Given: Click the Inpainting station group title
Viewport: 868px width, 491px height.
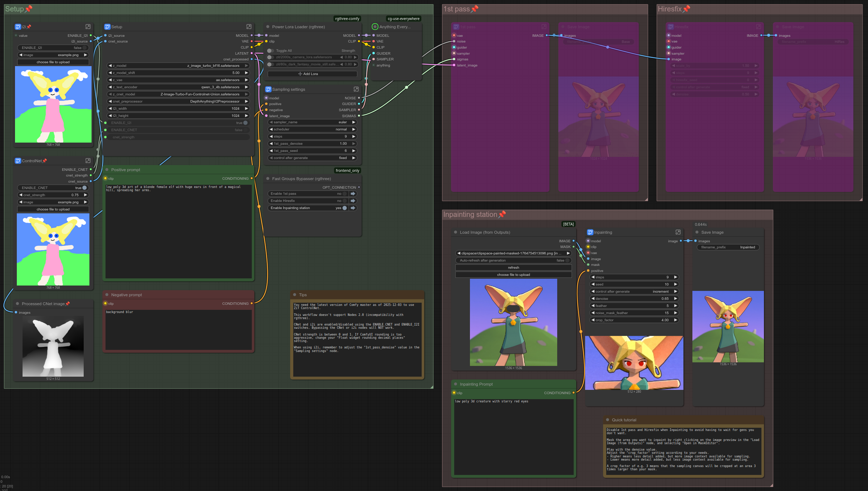Looking at the screenshot, I should coord(470,214).
